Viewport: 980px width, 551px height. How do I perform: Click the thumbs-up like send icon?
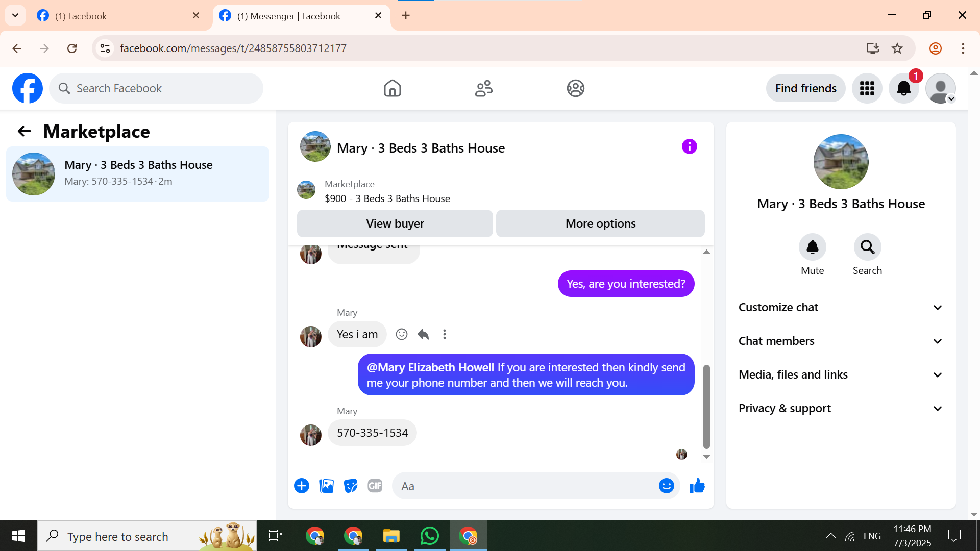(x=697, y=486)
